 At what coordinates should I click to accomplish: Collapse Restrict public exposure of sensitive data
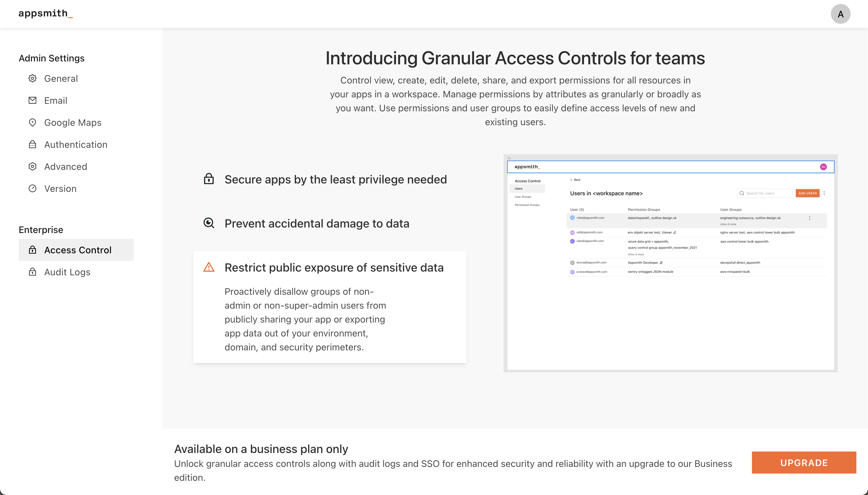coord(333,268)
